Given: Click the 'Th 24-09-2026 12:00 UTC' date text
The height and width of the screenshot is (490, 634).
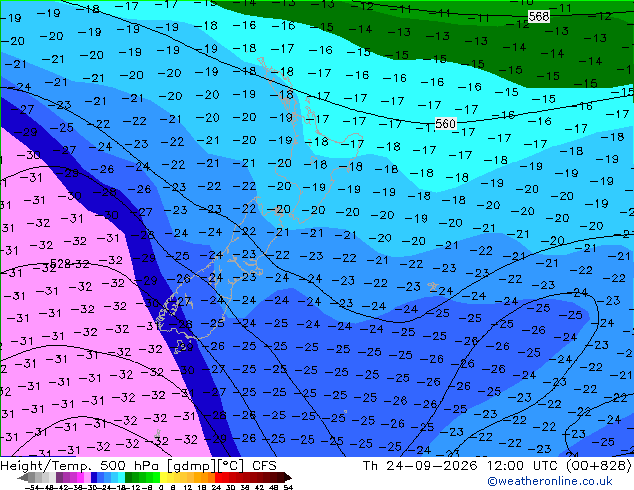Looking at the screenshot, I should click(x=461, y=466).
